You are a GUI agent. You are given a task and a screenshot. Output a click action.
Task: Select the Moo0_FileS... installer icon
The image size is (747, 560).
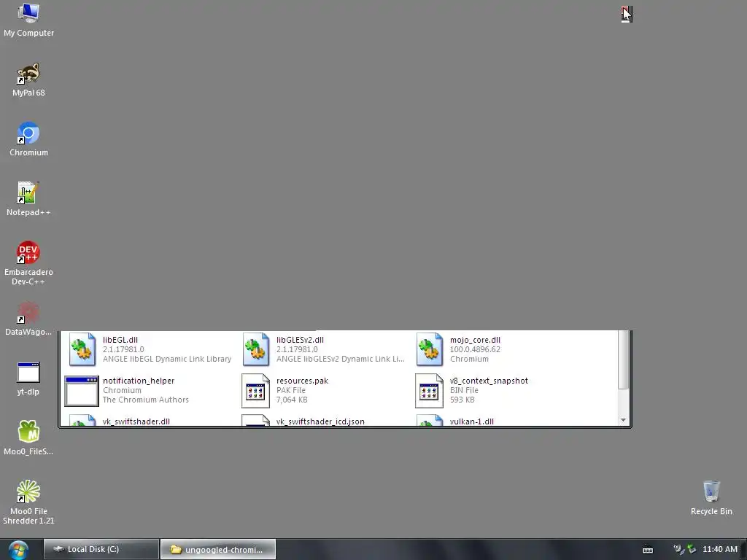28,438
